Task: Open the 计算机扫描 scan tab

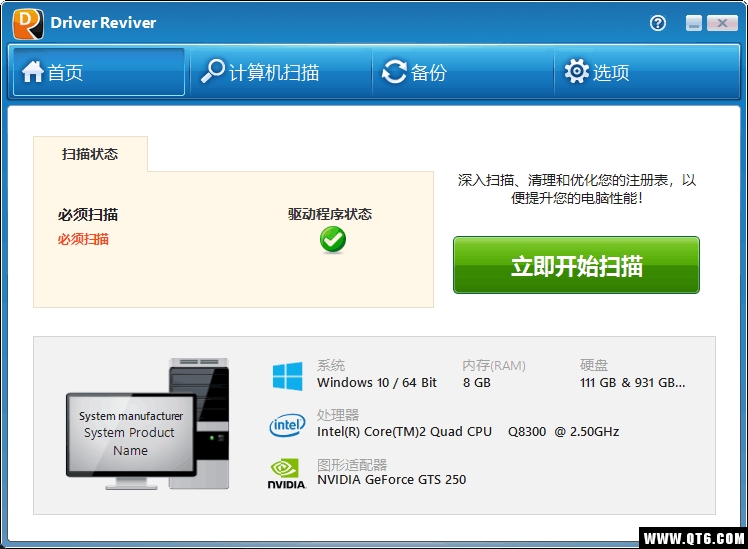Action: pos(281,72)
